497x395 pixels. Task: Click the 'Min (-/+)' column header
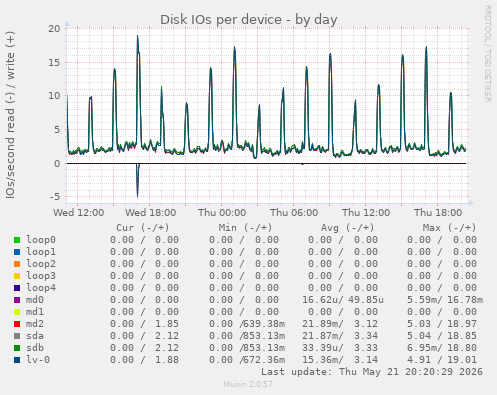coord(245,228)
